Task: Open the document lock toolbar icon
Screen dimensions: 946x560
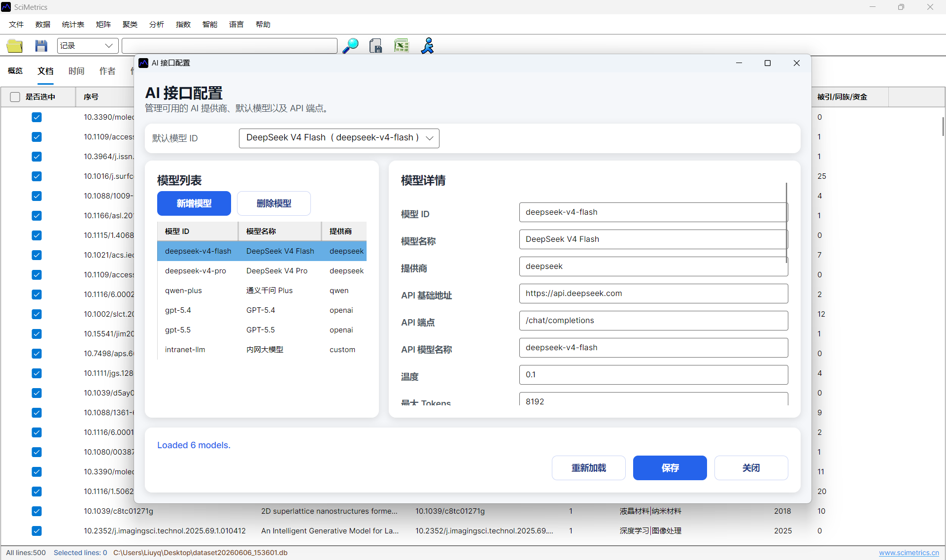Action: coord(376,46)
